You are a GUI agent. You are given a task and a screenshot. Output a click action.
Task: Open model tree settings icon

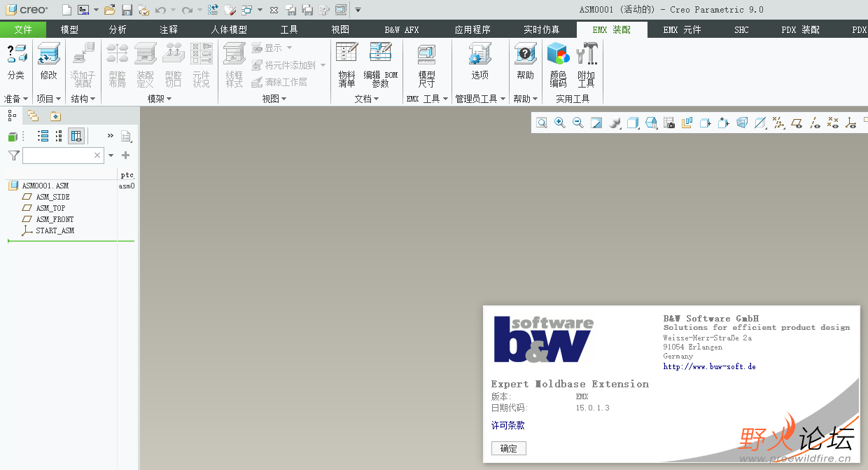click(x=126, y=136)
